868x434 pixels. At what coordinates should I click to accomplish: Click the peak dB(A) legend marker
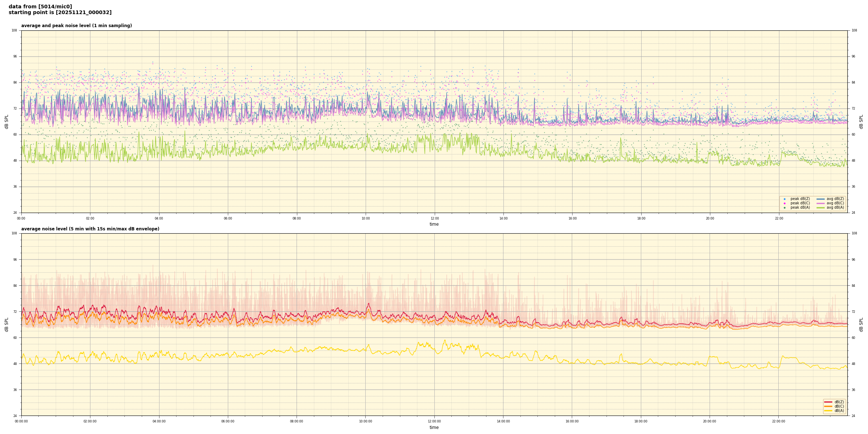[784, 208]
